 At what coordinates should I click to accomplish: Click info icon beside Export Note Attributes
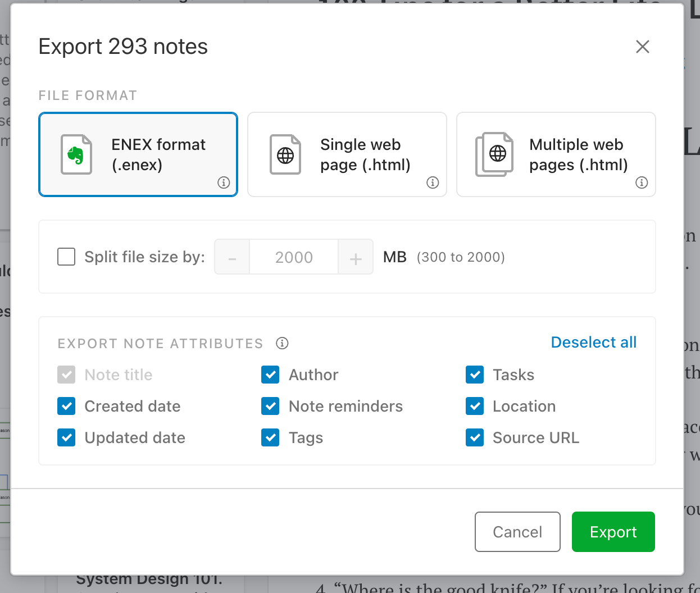click(x=282, y=343)
